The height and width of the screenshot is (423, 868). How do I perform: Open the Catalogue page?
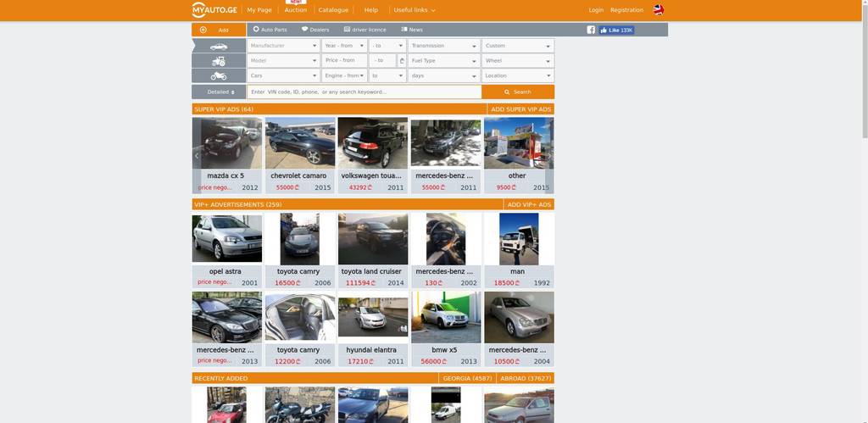(x=333, y=10)
